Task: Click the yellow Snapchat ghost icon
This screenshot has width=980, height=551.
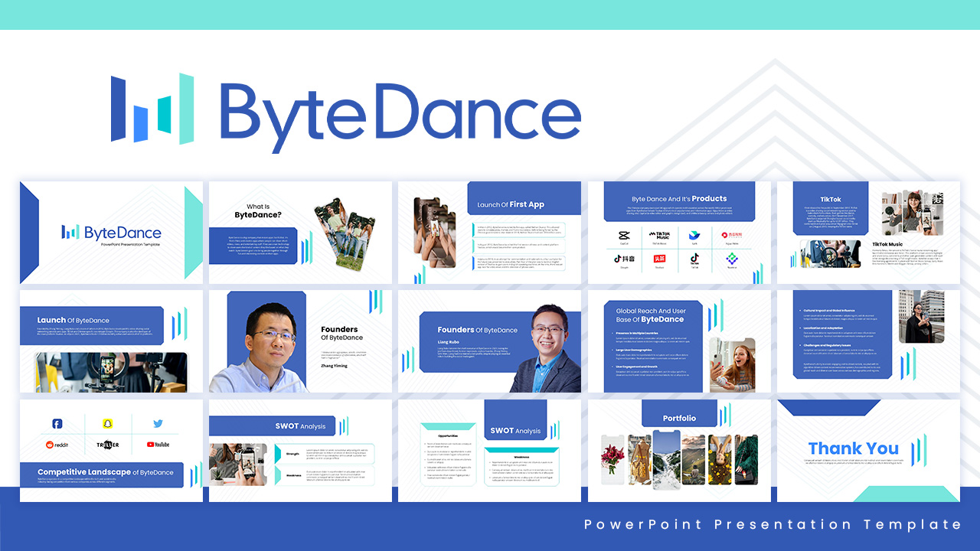Action: point(108,423)
